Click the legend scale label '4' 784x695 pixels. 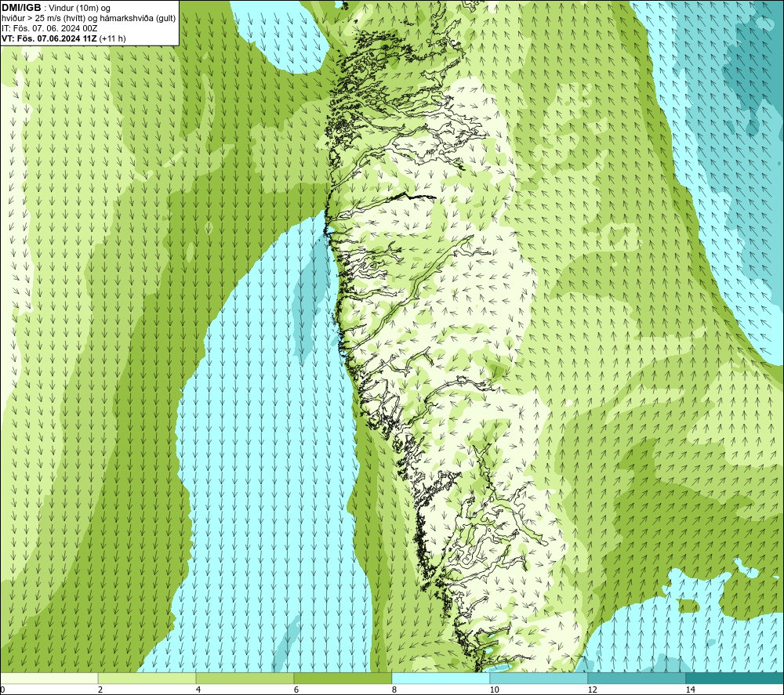198,690
